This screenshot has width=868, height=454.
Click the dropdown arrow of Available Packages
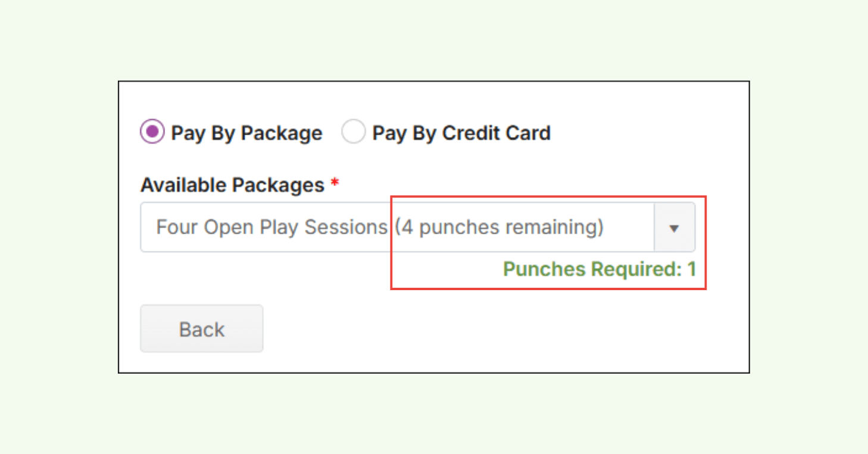674,228
